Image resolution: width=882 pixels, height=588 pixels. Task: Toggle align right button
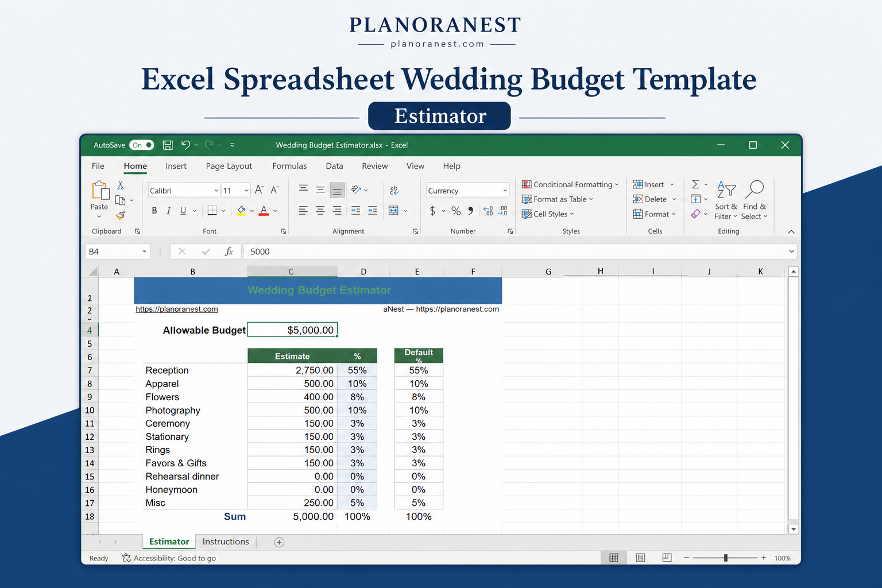338,211
